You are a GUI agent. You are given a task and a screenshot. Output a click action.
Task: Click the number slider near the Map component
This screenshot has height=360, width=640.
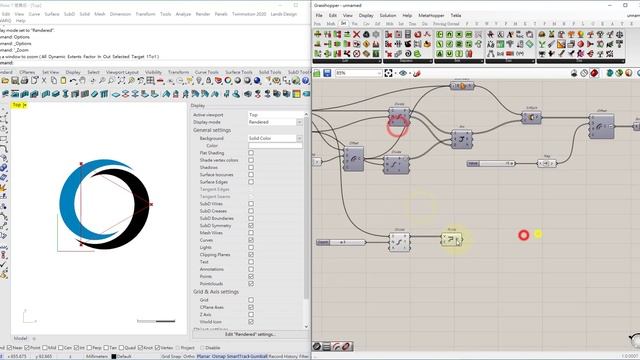pyautogui.click(x=491, y=163)
